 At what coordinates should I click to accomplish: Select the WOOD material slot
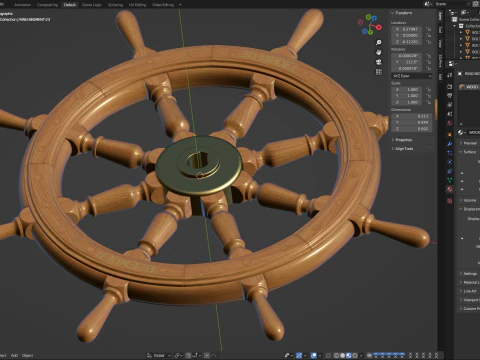click(469, 87)
